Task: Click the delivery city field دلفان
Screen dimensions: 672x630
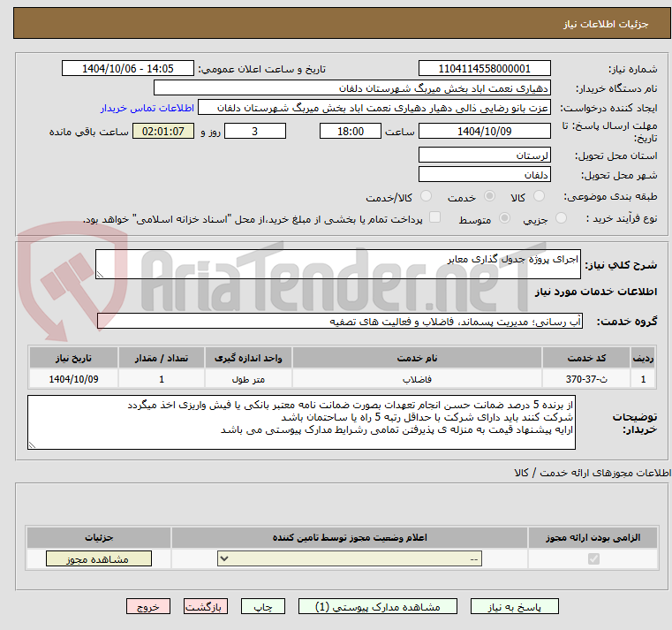Action: pos(484,175)
